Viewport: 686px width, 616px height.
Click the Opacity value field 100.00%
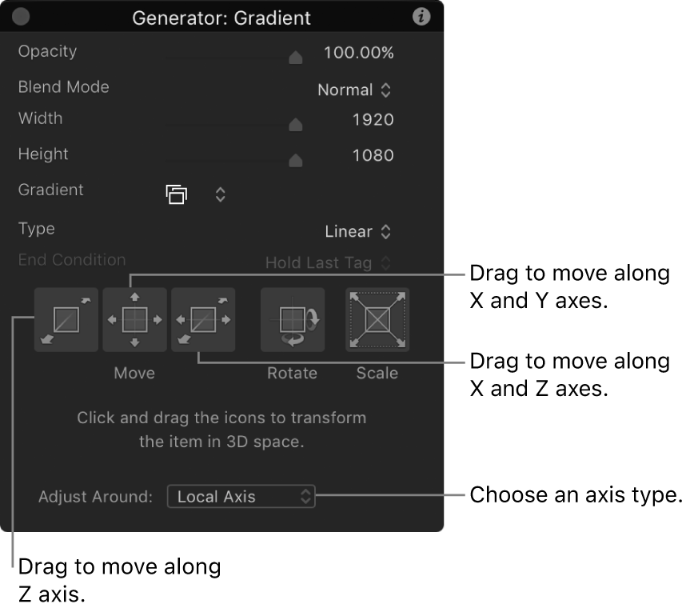click(358, 54)
